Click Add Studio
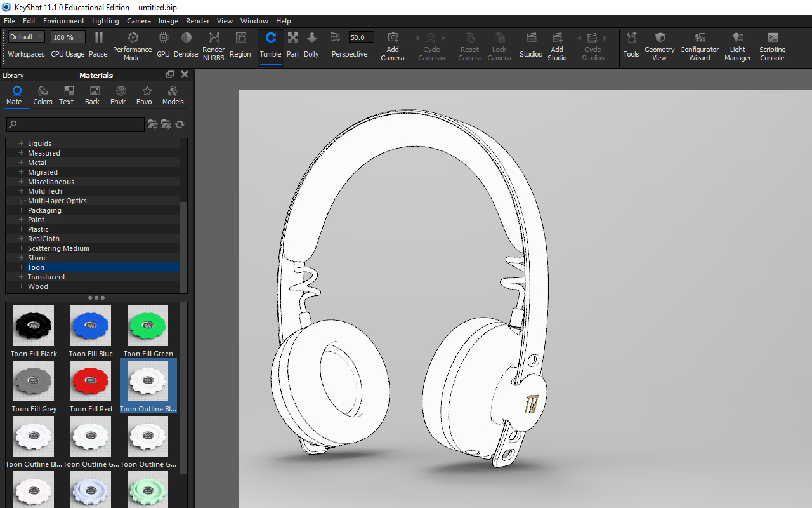The image size is (812, 508). [x=557, y=46]
